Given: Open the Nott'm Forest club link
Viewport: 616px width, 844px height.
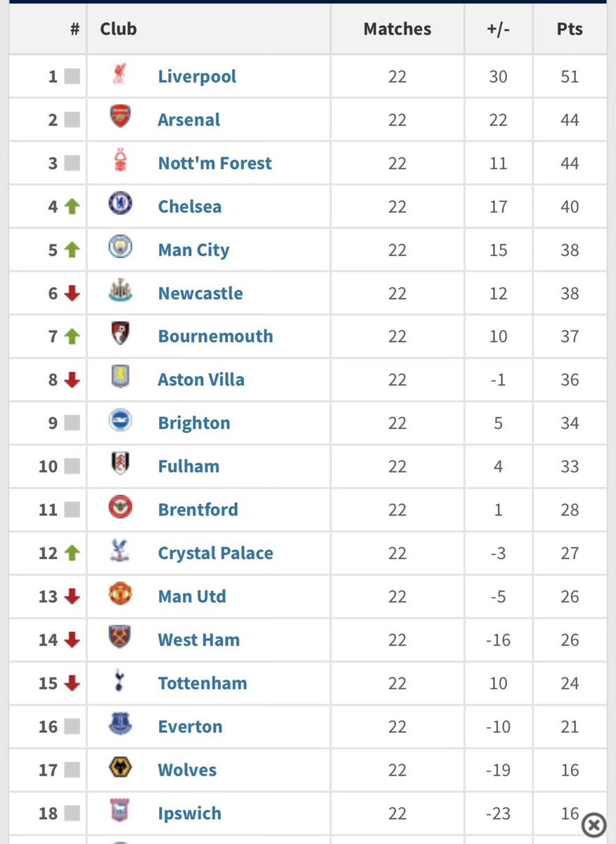Looking at the screenshot, I should click(214, 163).
